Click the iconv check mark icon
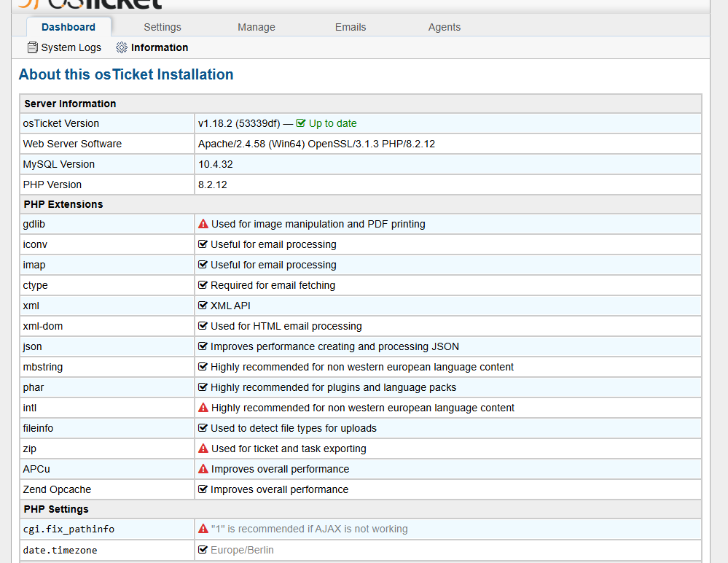This screenshot has height=563, width=728. click(x=203, y=244)
